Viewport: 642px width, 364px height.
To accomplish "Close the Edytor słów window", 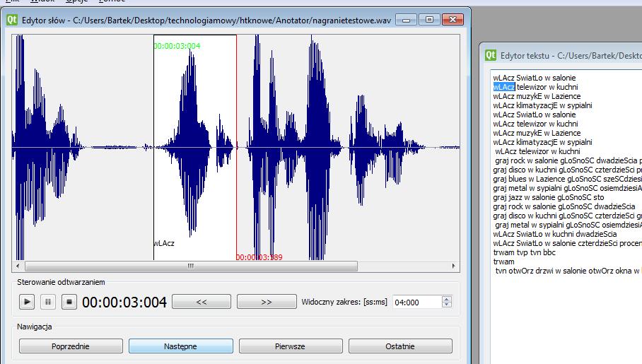I will pyautogui.click(x=453, y=20).
